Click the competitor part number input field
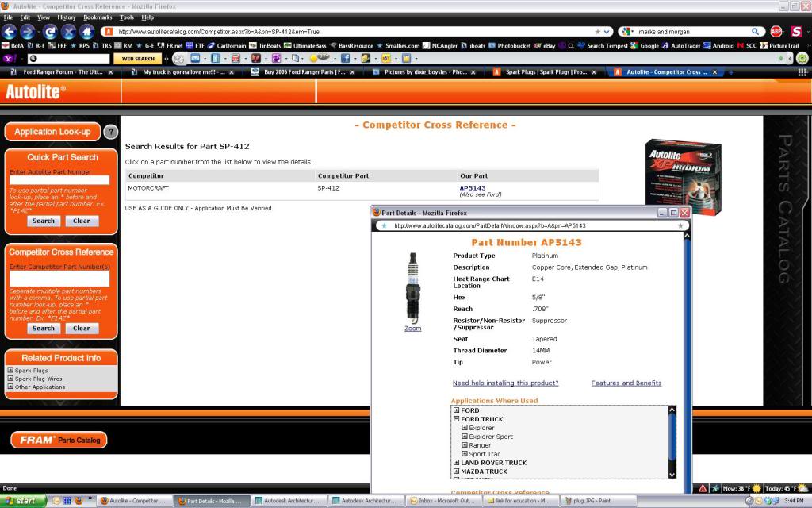 pyautogui.click(x=59, y=279)
